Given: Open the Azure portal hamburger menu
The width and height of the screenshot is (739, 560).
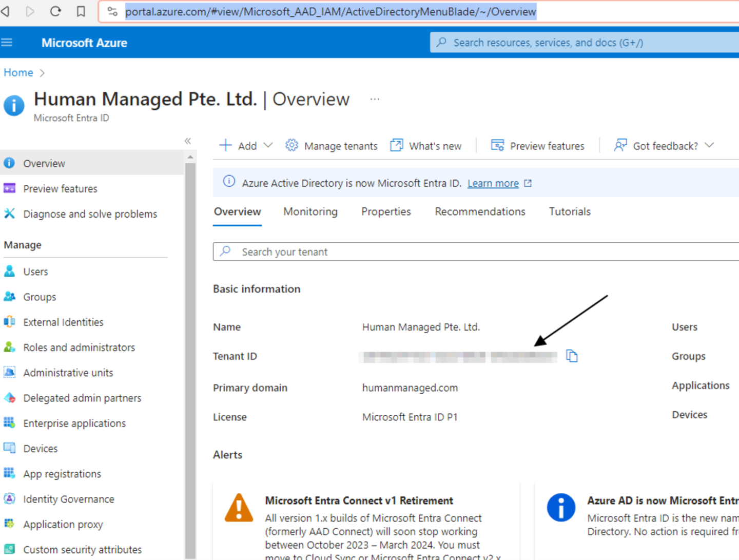Looking at the screenshot, I should coord(7,43).
